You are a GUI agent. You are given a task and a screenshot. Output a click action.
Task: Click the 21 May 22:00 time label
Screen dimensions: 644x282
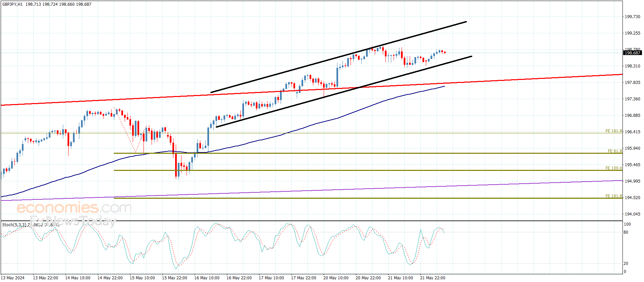[x=433, y=278]
